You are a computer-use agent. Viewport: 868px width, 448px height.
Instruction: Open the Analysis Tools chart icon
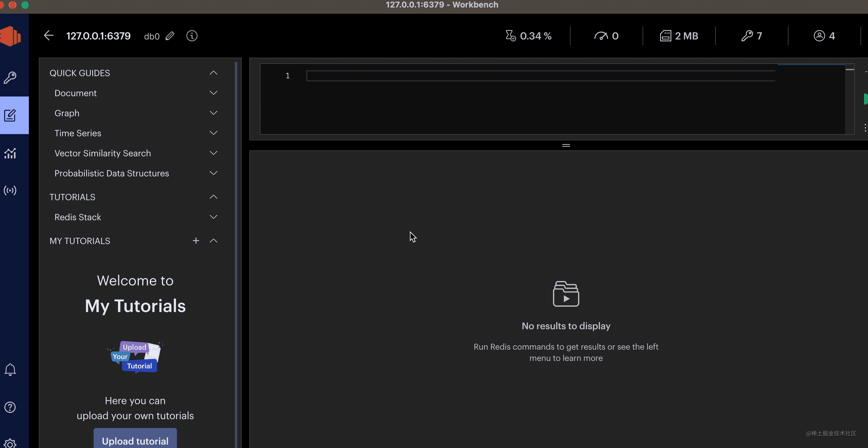pos(10,154)
